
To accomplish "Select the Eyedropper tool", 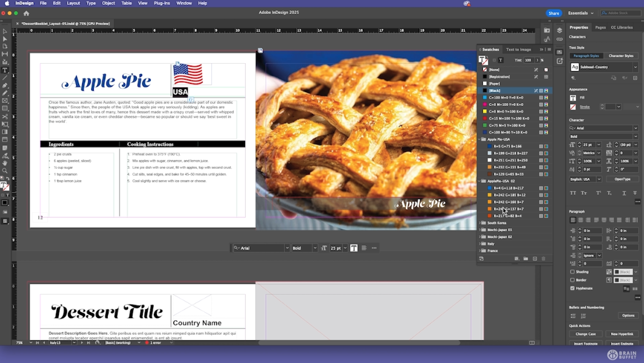I will pos(5,155).
